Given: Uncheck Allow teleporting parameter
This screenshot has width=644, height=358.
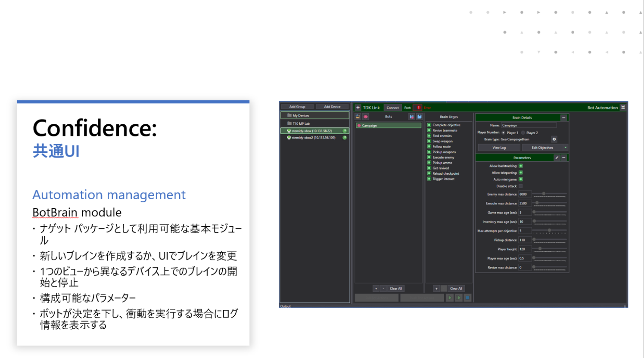Looking at the screenshot, I should click(520, 173).
